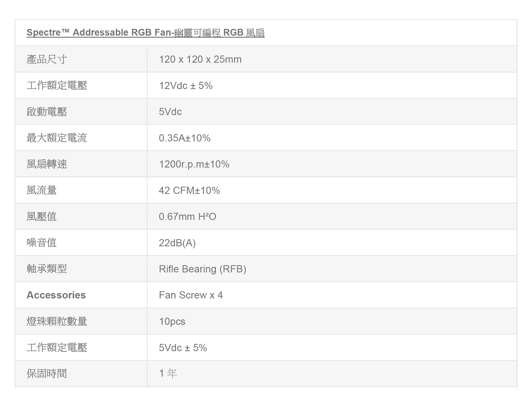Select the 保固時間 warranty label

click(x=47, y=374)
